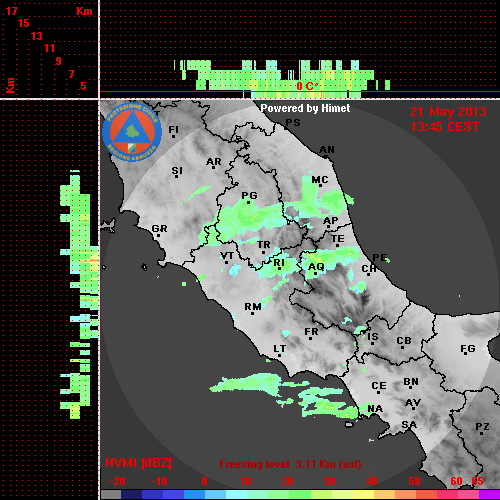Click the '-10' dBZ scale value
500x500 pixels.
pyautogui.click(x=159, y=481)
